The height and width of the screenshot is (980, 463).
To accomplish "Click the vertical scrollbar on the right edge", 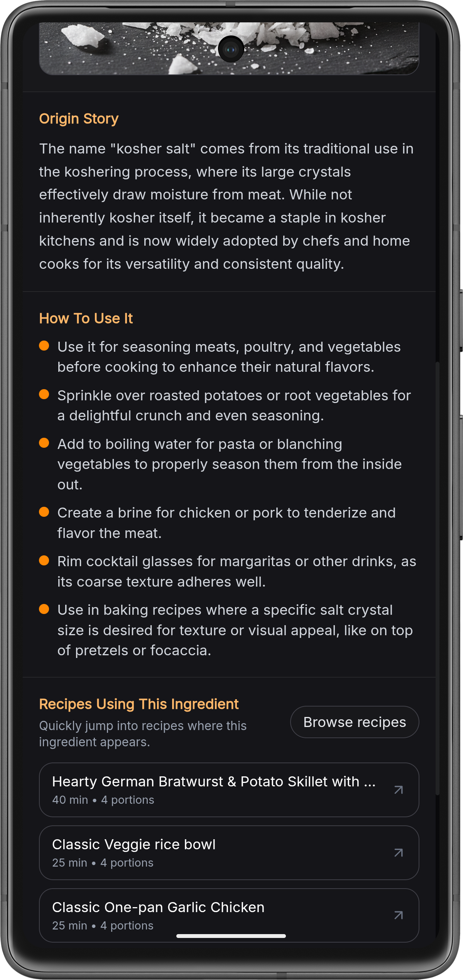I will pyautogui.click(x=437, y=579).
